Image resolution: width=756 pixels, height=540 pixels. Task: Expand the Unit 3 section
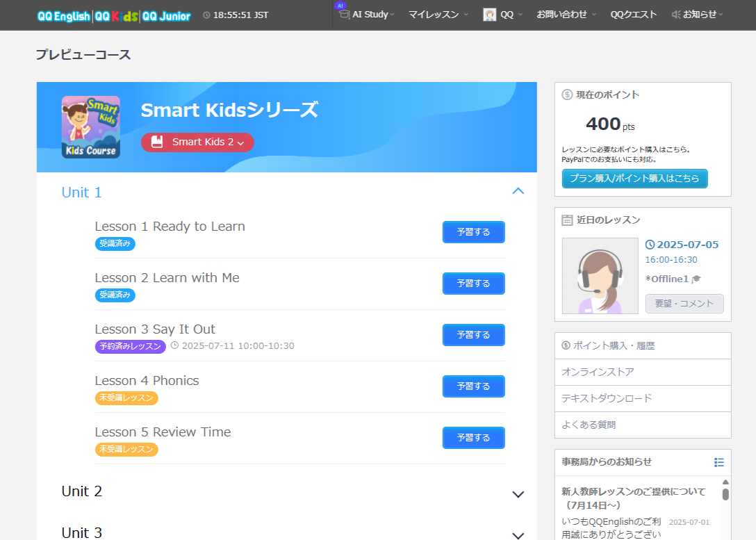[518, 534]
